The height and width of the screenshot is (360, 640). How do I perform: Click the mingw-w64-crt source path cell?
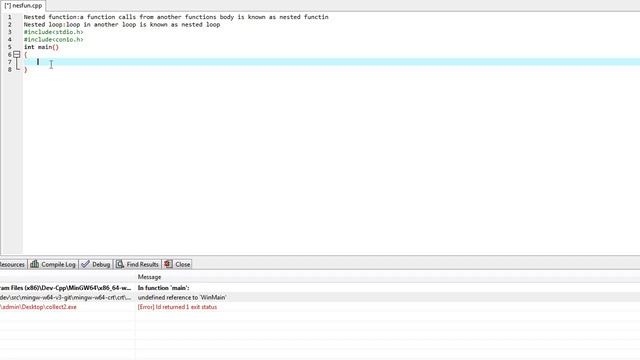(66, 298)
